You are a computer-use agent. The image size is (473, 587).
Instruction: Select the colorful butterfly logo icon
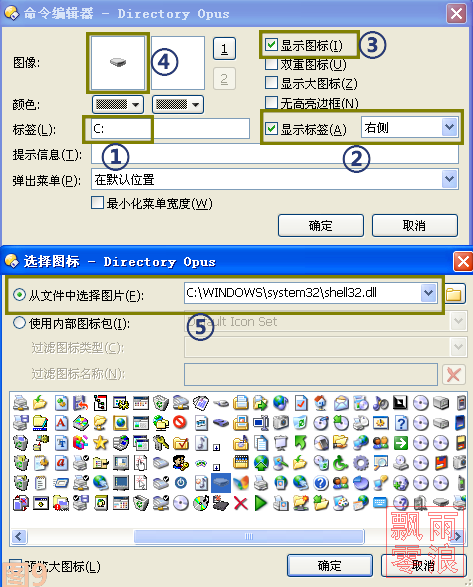coord(240,483)
